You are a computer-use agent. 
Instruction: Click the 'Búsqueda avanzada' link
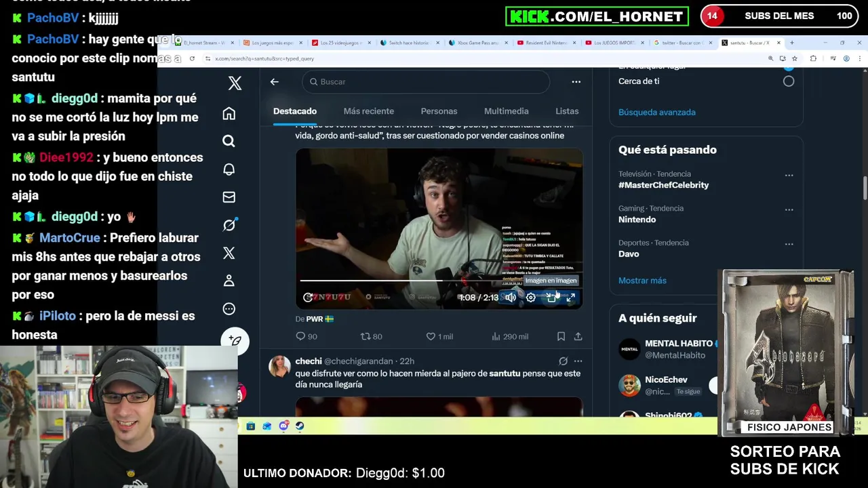pyautogui.click(x=656, y=113)
